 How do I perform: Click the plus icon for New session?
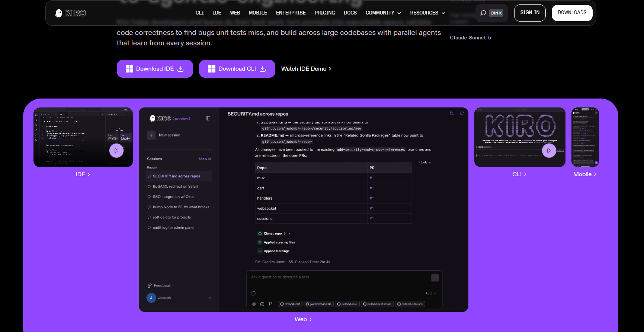coord(151,135)
